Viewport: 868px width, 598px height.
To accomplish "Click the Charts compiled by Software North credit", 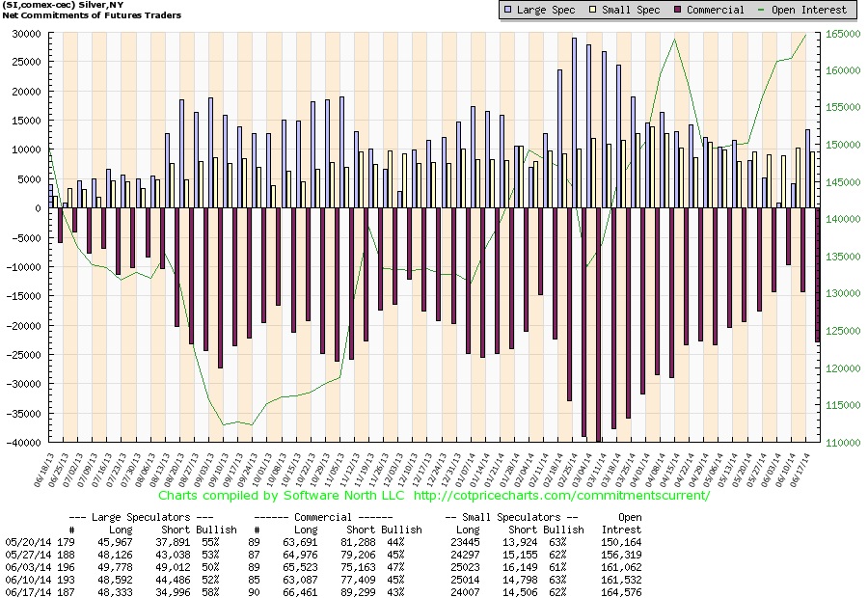I will (282, 495).
